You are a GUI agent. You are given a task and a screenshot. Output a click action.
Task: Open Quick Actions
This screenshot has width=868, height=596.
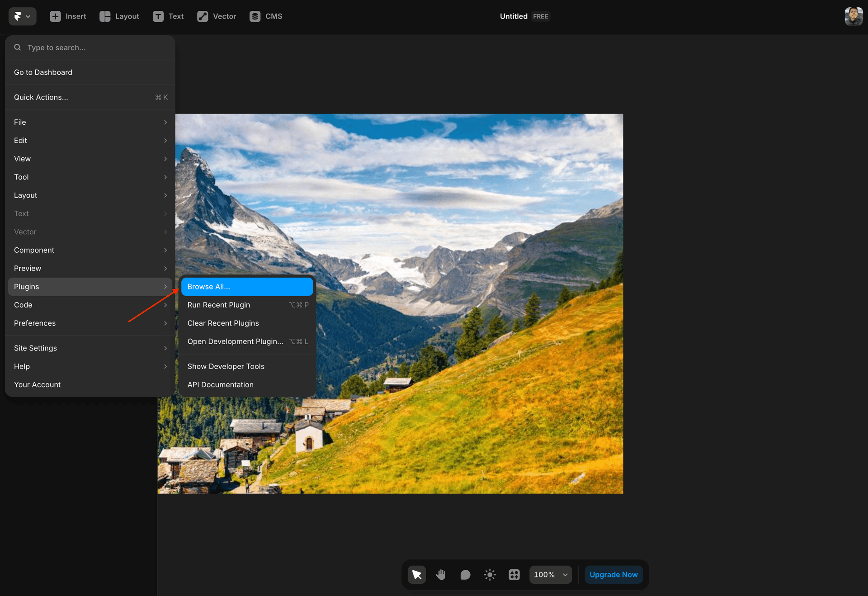(41, 97)
